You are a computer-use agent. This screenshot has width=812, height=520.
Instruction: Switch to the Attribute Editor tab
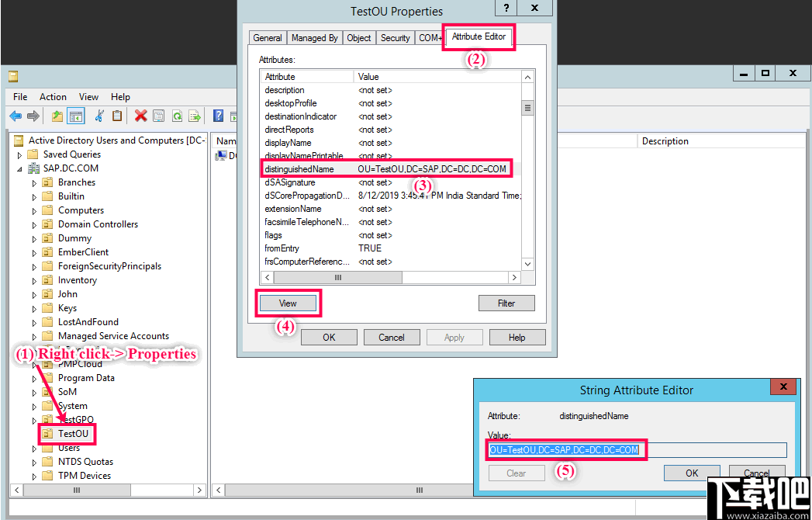pyautogui.click(x=478, y=36)
